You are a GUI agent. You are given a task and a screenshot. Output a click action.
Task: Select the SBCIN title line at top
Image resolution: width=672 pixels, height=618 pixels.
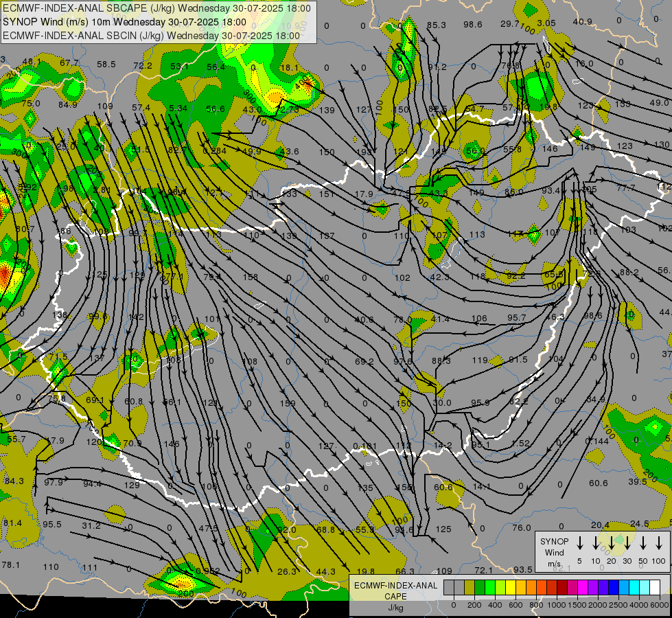(x=151, y=36)
